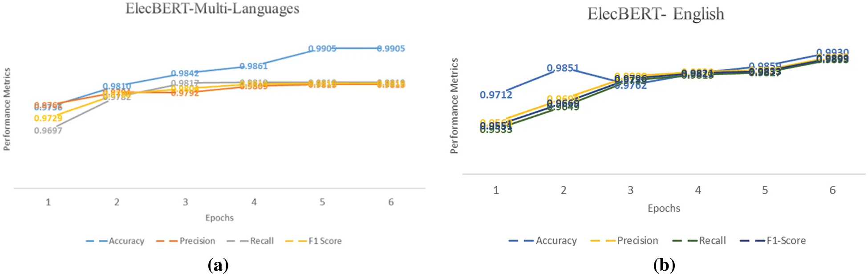The width and height of the screenshot is (868, 276).
Task: Click the ElecBERT- English chart title
Action: tap(656, 14)
